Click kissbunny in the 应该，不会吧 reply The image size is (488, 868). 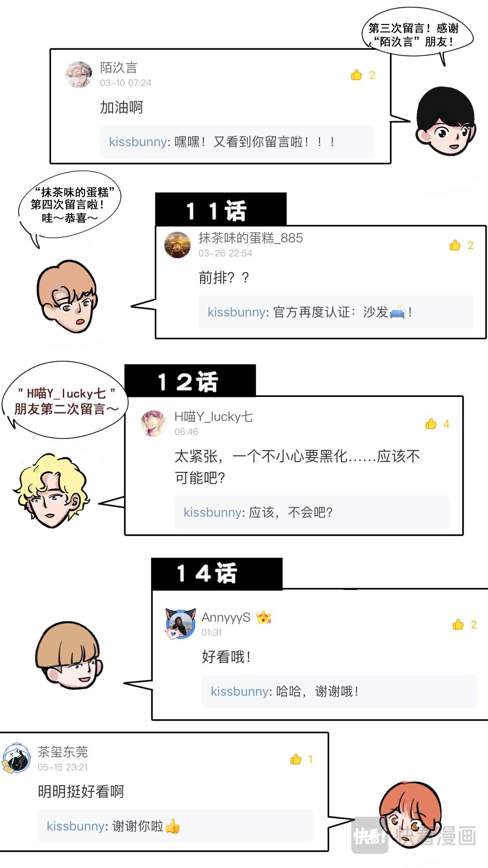pos(212,513)
